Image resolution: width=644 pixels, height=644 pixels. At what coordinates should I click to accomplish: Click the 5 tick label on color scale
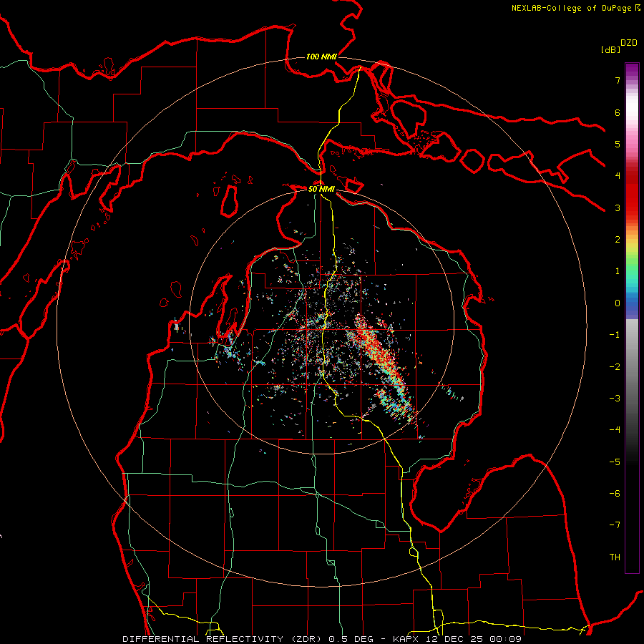618,144
